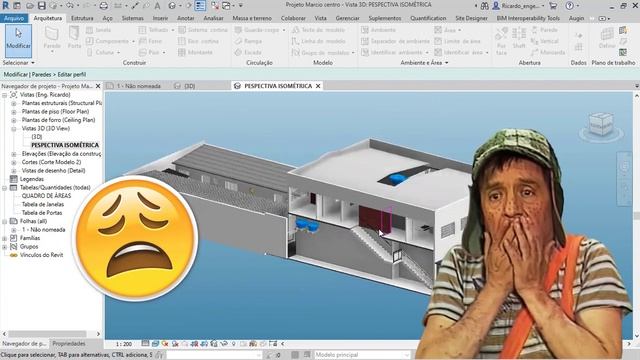Switch to the Massa e terreno ribbon tab
This screenshot has height=360, width=640.
click(x=252, y=18)
